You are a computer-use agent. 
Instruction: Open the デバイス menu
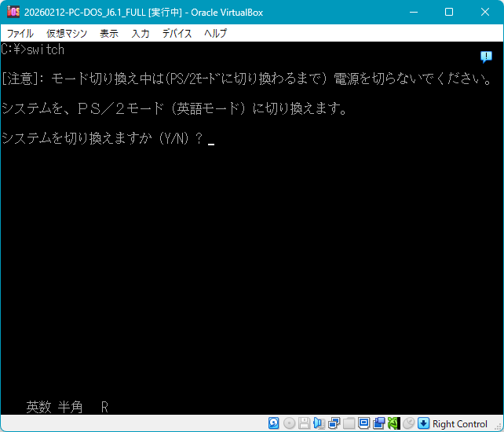click(177, 34)
